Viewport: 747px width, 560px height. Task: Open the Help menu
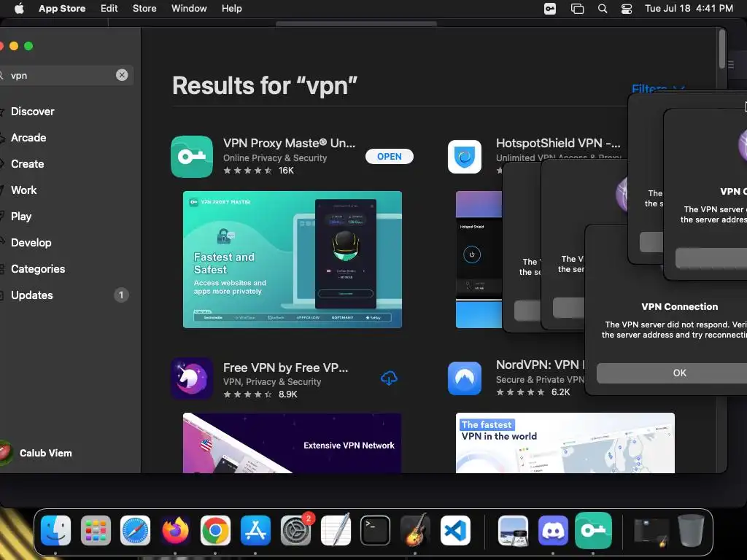(231, 9)
